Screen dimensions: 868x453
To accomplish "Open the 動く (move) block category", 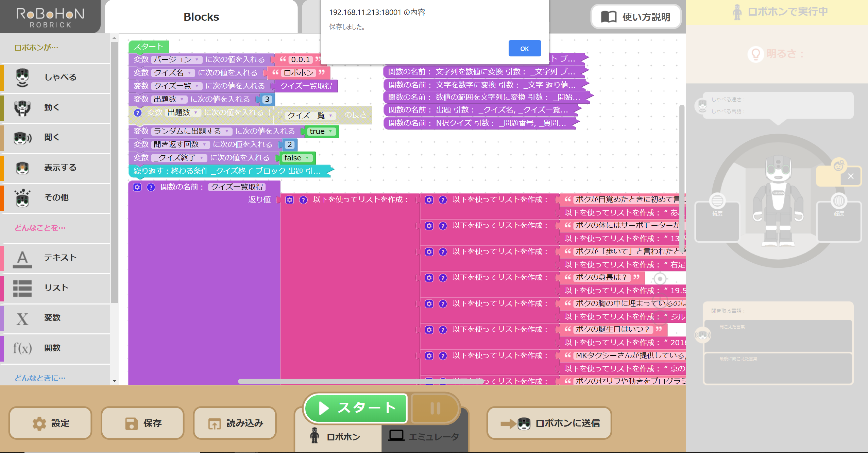I will coord(22,107).
